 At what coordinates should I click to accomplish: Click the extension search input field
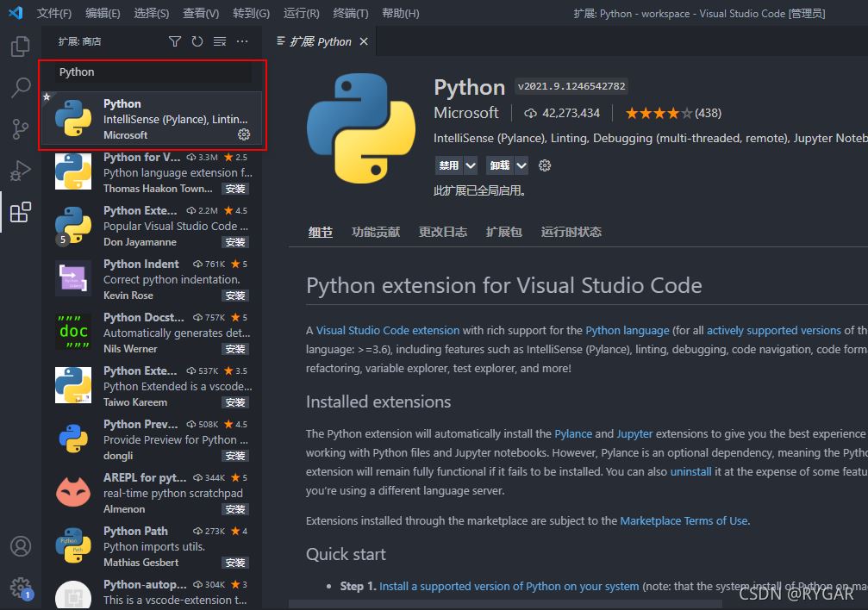pyautogui.click(x=153, y=72)
